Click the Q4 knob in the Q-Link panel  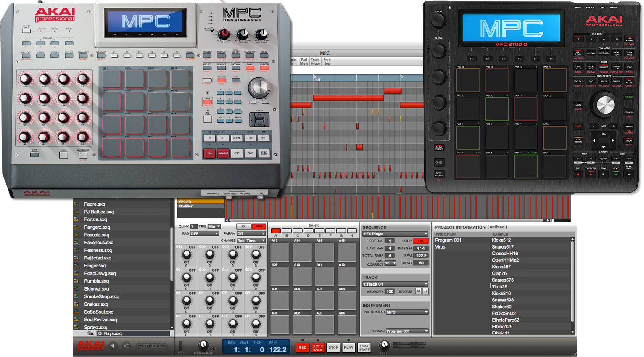256,324
